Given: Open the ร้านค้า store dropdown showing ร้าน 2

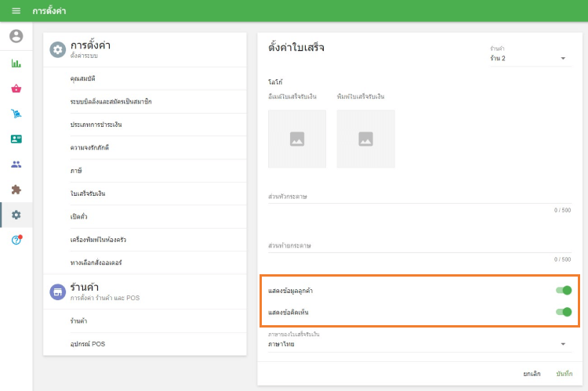Looking at the screenshot, I should pos(528,58).
